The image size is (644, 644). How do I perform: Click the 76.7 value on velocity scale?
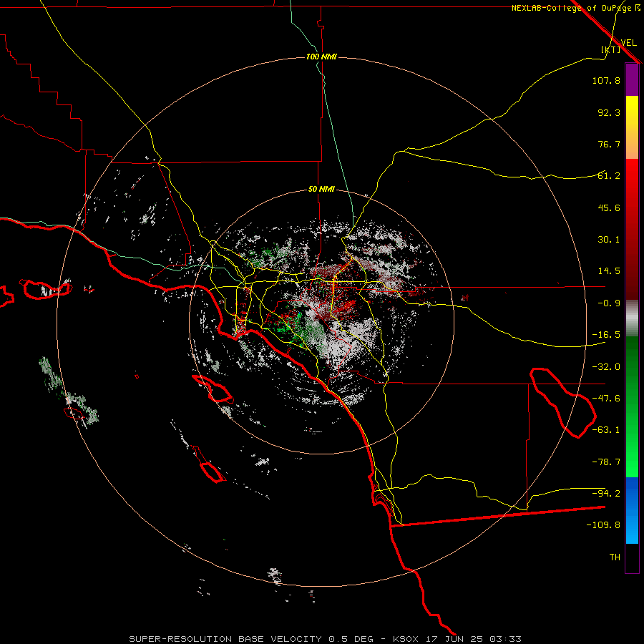(x=609, y=144)
